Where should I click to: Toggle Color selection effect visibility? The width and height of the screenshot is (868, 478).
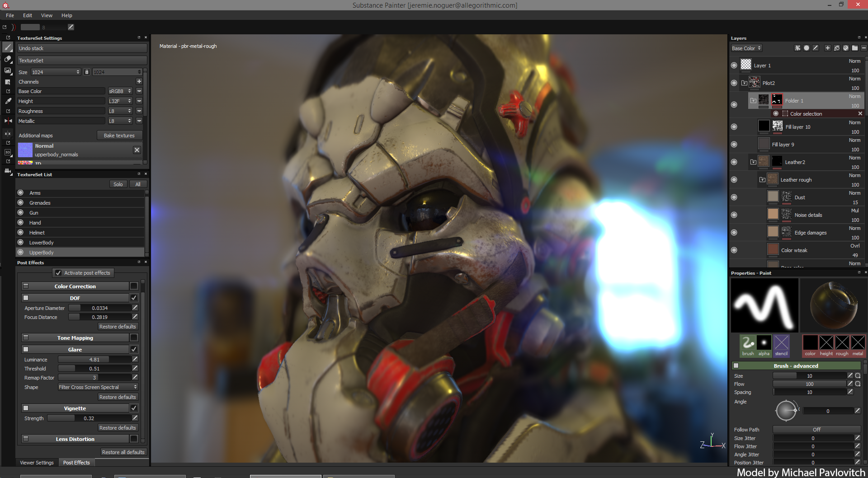[x=776, y=113]
